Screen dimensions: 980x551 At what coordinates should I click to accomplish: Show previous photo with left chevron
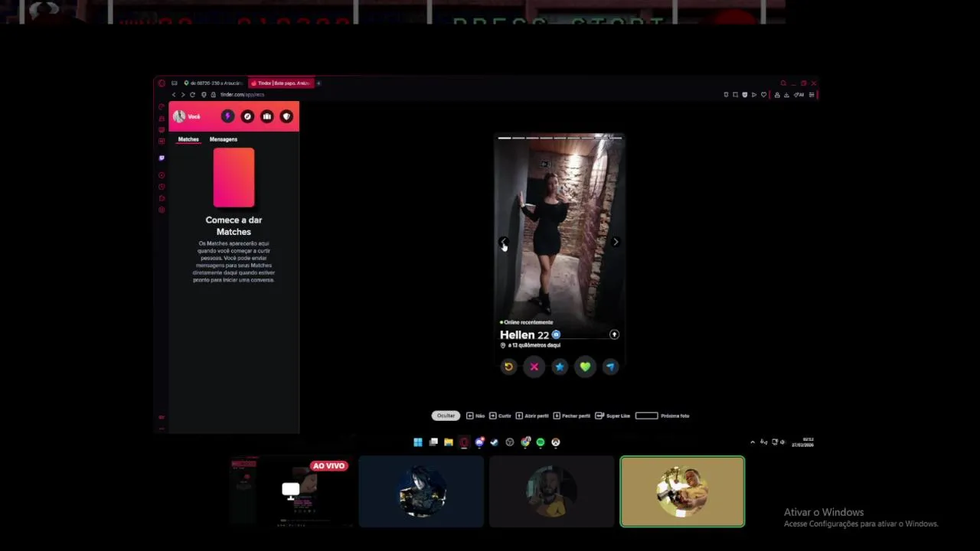[503, 242]
